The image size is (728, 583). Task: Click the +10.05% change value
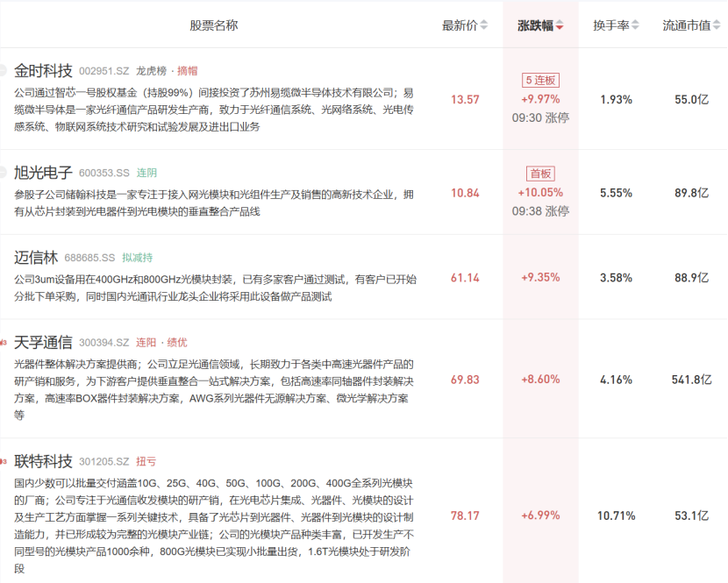click(x=540, y=192)
